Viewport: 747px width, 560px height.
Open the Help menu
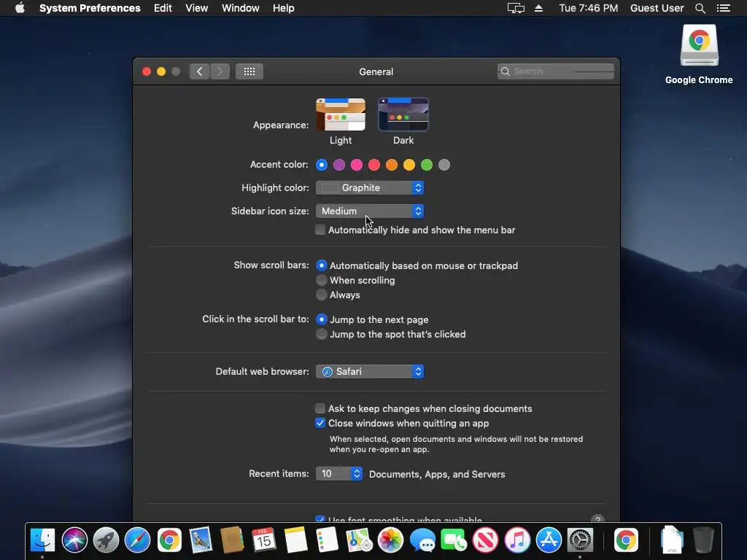283,8
